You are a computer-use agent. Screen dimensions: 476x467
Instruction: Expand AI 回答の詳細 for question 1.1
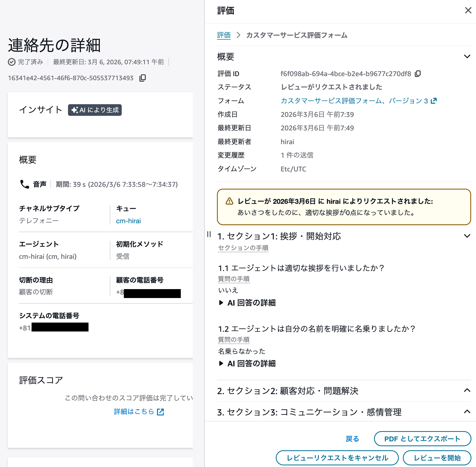point(246,303)
